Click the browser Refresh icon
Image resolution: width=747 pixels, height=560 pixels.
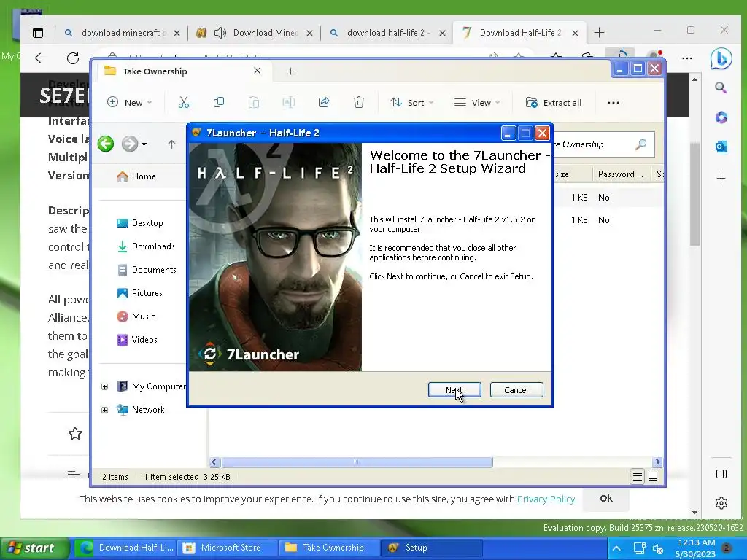point(73,58)
